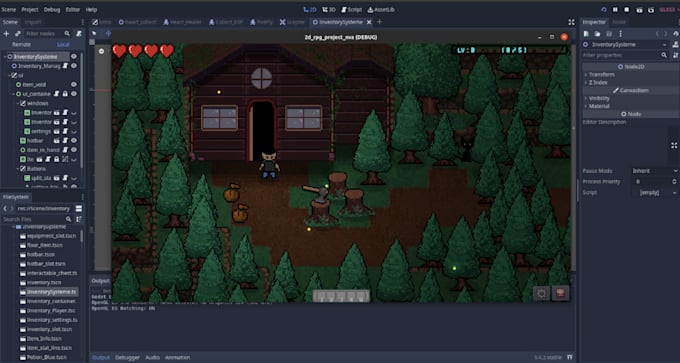The height and width of the screenshot is (363, 680).
Task: Open the Script [empty] dropdown
Action: tap(654, 192)
